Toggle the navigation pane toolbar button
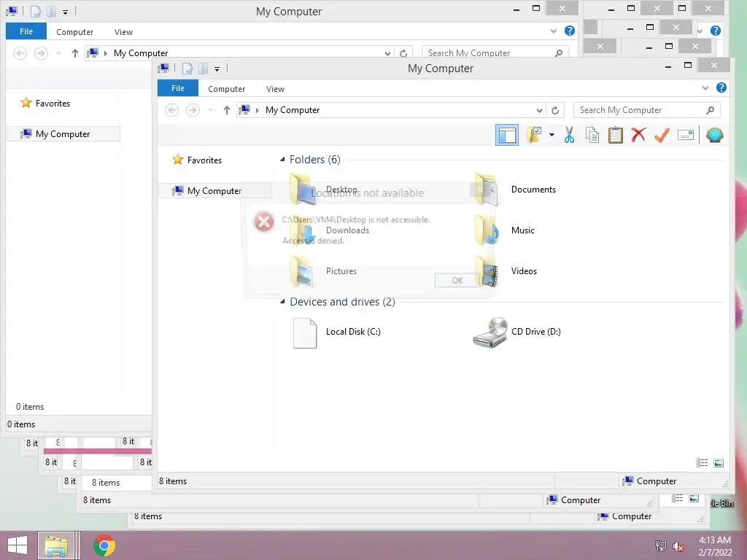The height and width of the screenshot is (560, 747). coord(507,135)
